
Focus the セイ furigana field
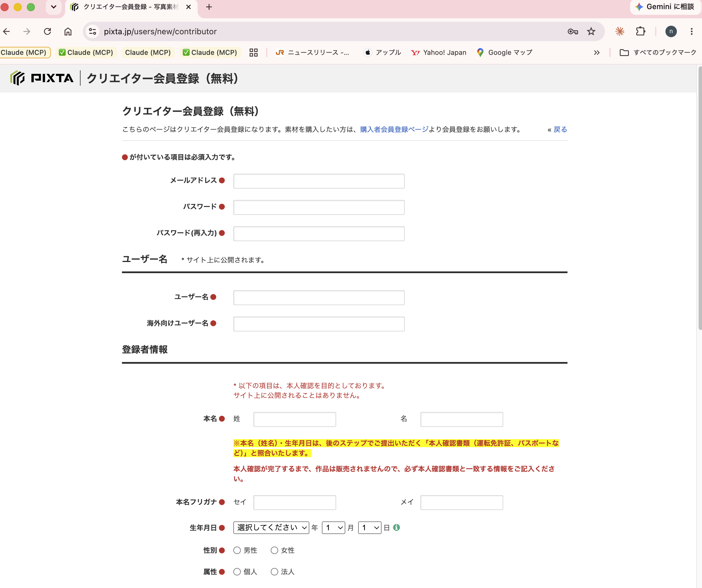(294, 502)
